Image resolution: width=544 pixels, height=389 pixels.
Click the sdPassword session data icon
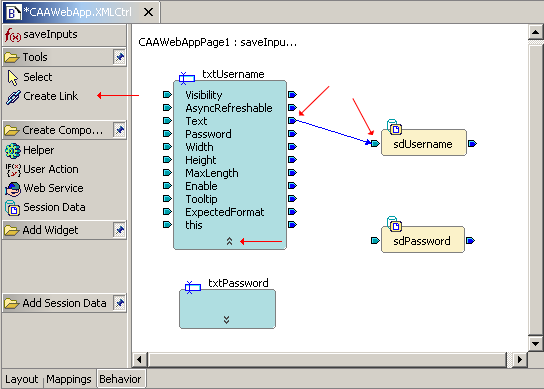pos(394,224)
